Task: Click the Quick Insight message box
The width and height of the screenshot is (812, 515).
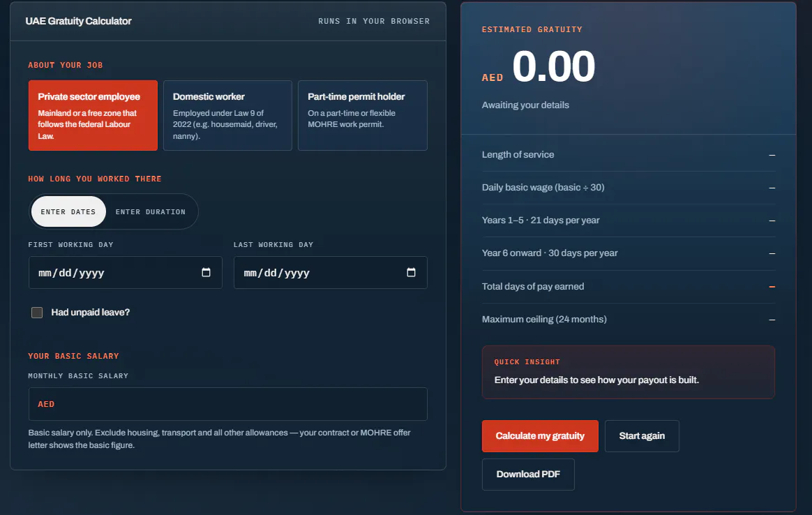Action: pyautogui.click(x=629, y=372)
